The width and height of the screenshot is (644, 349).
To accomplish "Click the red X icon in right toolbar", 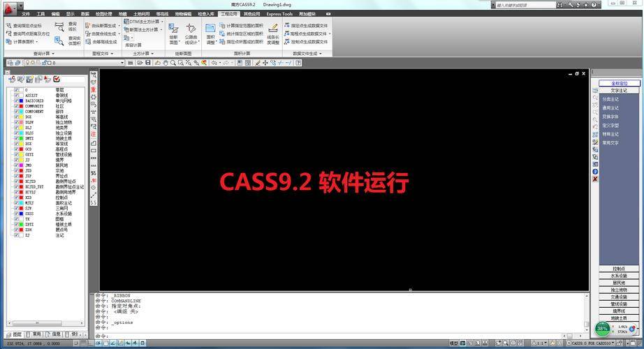I will point(595,179).
